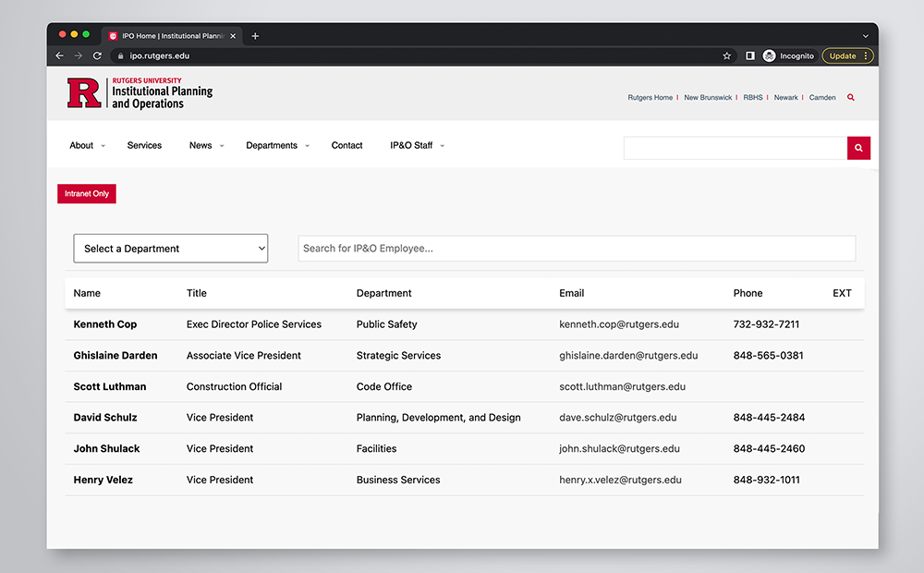
Task: Expand the News menu
Action: (x=206, y=146)
